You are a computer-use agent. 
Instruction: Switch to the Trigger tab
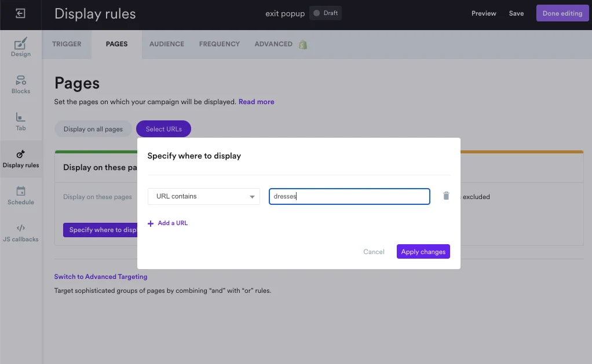point(67,43)
